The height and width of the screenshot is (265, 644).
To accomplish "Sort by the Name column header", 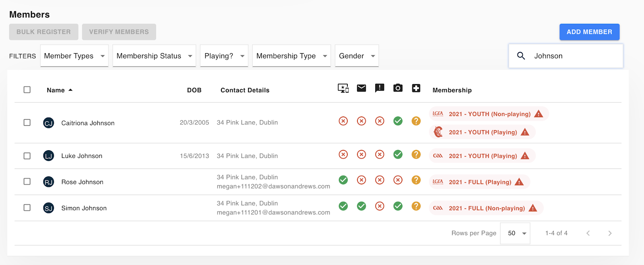I will click(x=60, y=90).
